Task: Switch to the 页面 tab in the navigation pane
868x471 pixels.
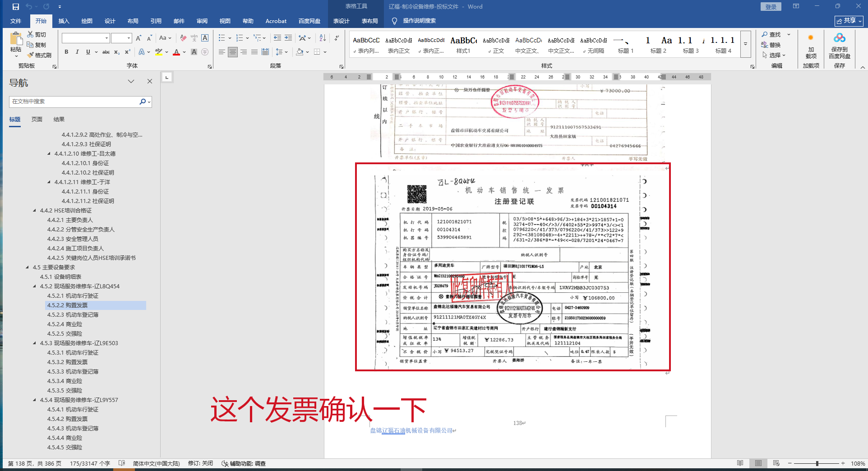Action: [x=37, y=120]
